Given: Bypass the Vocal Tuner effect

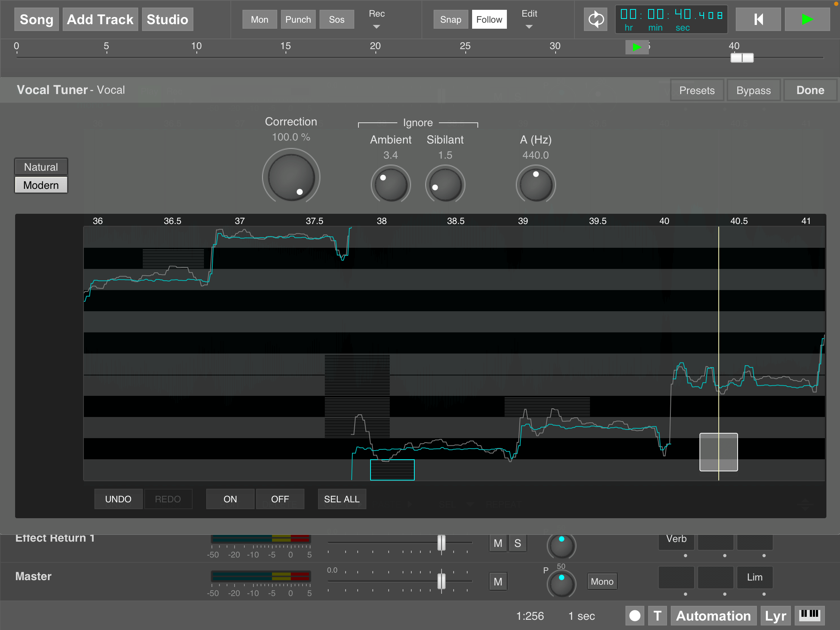Looking at the screenshot, I should (754, 90).
